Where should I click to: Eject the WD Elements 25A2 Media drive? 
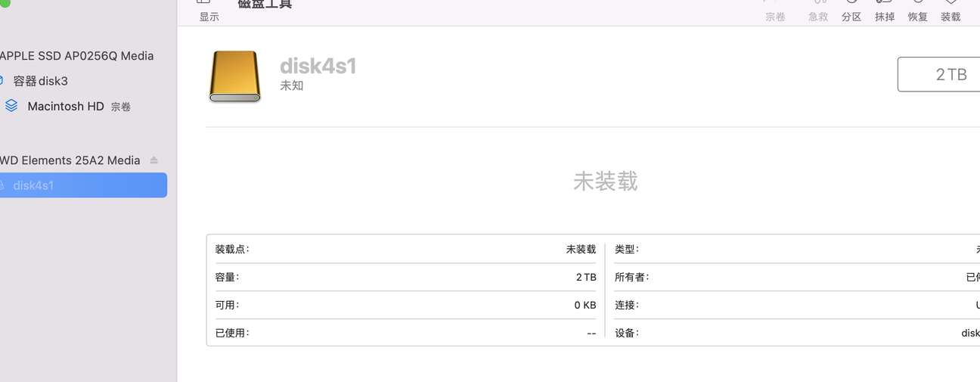point(154,160)
